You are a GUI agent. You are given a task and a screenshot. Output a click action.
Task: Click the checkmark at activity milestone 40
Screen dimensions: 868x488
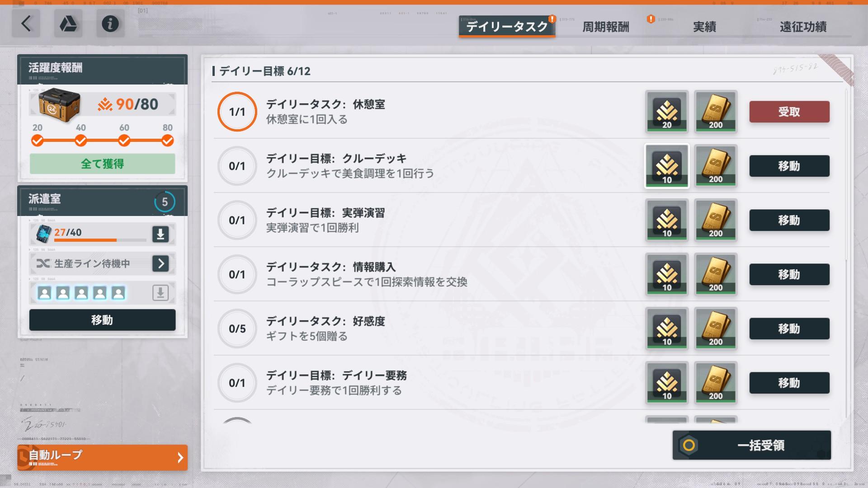pyautogui.click(x=81, y=141)
